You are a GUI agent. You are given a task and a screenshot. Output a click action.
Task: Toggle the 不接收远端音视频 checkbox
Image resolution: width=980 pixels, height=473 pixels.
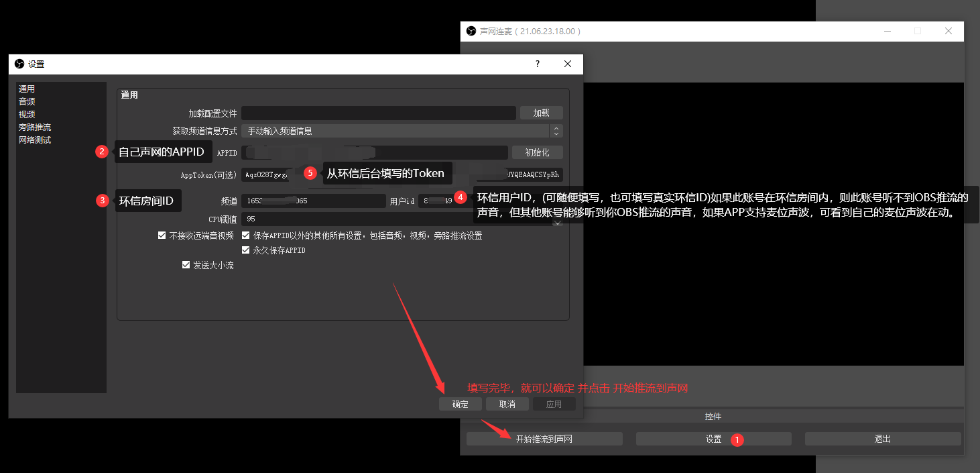[x=162, y=235]
